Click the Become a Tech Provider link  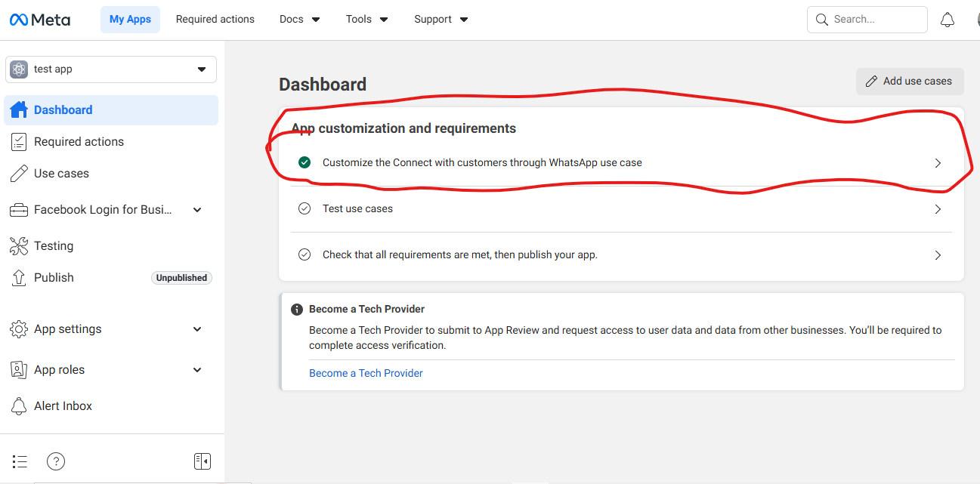(366, 372)
